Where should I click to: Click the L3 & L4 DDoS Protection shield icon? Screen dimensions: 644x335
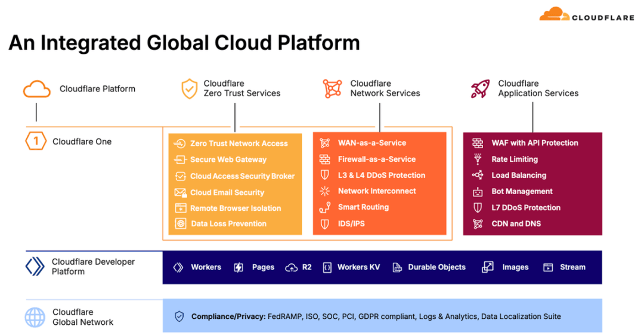[324, 175]
